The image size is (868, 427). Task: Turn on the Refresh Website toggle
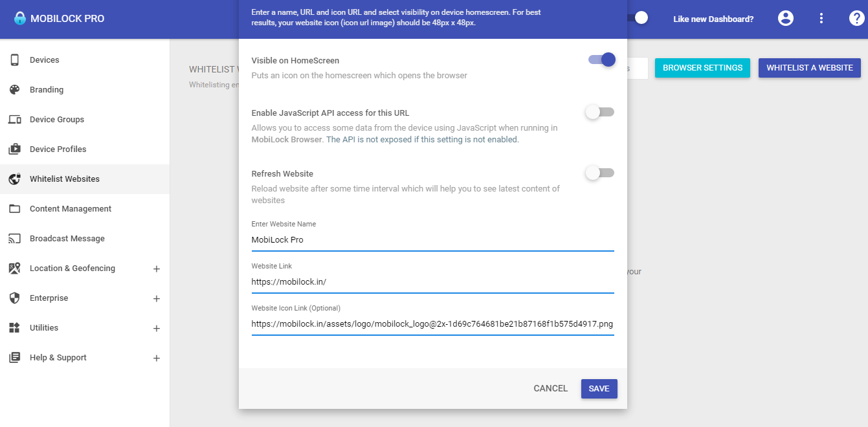pos(599,173)
